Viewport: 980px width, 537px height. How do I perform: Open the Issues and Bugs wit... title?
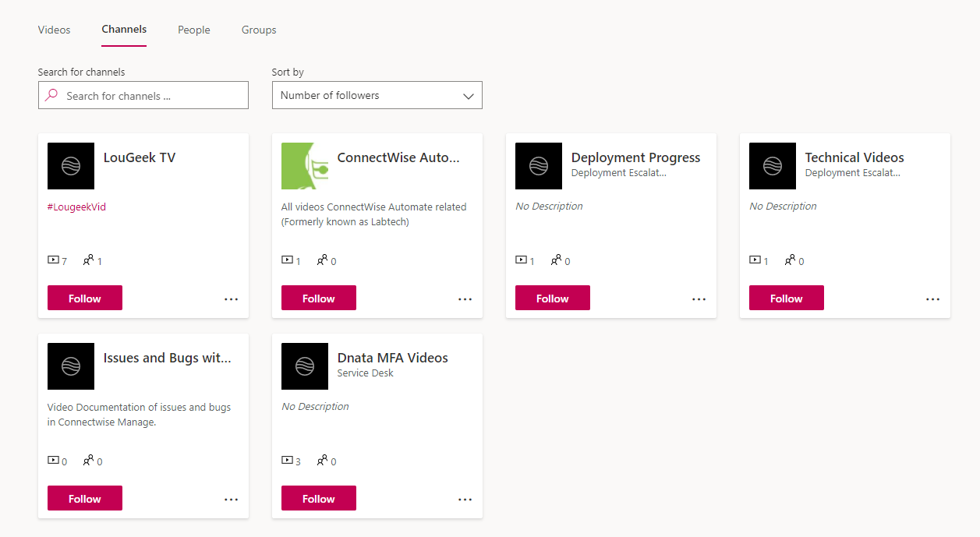(168, 358)
